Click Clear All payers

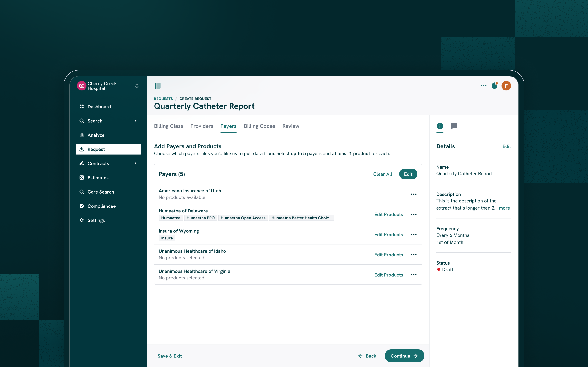point(382,174)
